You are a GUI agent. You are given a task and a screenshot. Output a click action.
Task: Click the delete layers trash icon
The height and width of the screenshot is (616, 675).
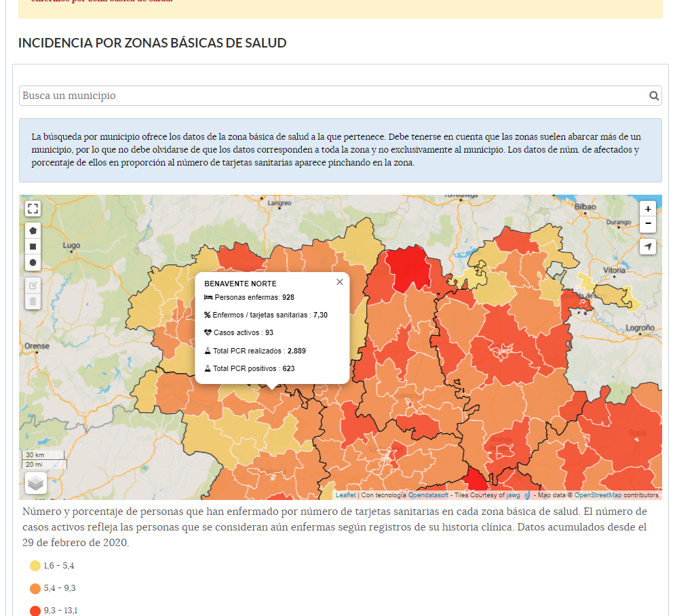33,301
